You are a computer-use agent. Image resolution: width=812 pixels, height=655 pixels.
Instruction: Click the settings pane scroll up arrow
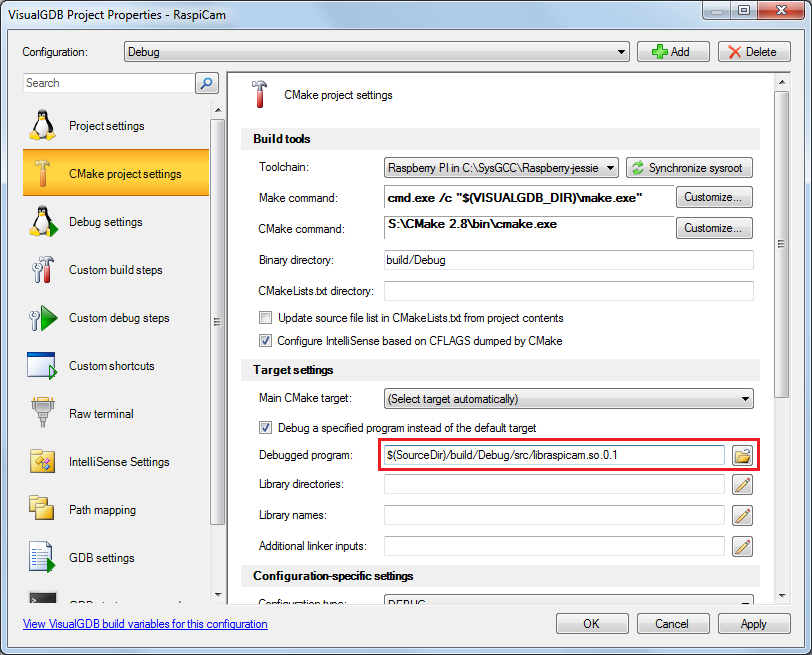(x=781, y=82)
